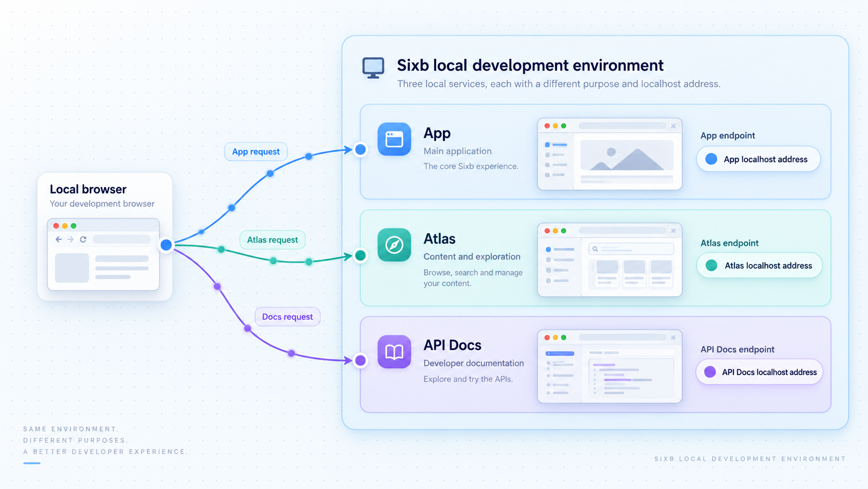Close the API Docs preview window via its X
The image size is (868, 489).
(673, 337)
